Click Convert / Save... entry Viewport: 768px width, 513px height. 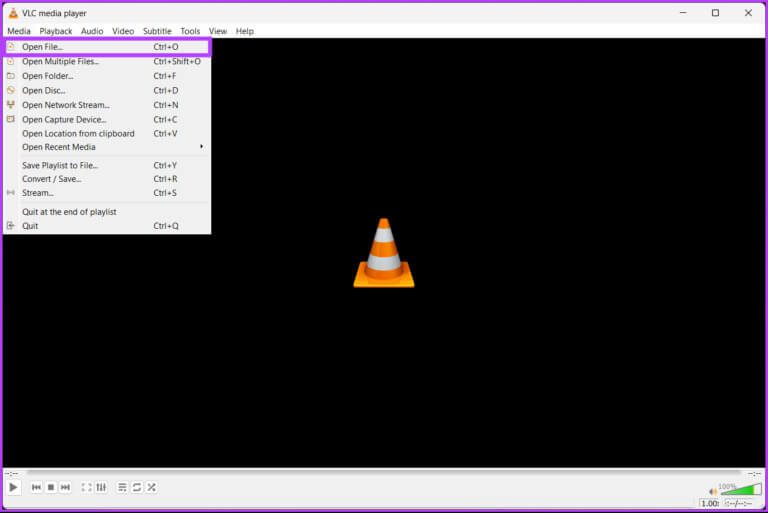point(52,179)
